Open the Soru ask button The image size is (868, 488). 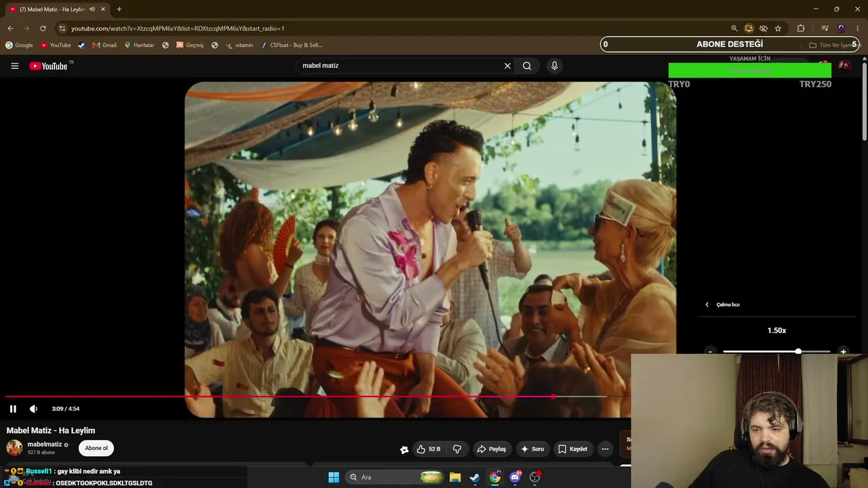532,449
